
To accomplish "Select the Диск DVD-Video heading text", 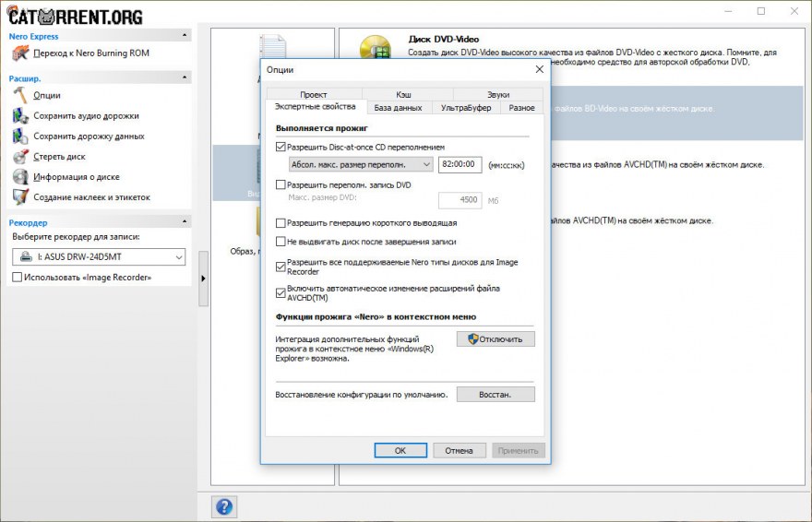I will 444,39.
